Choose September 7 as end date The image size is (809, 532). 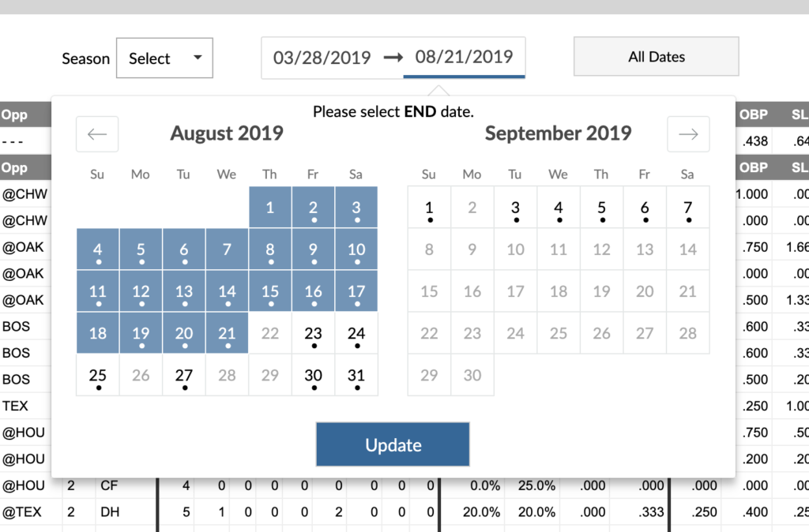[687, 208]
